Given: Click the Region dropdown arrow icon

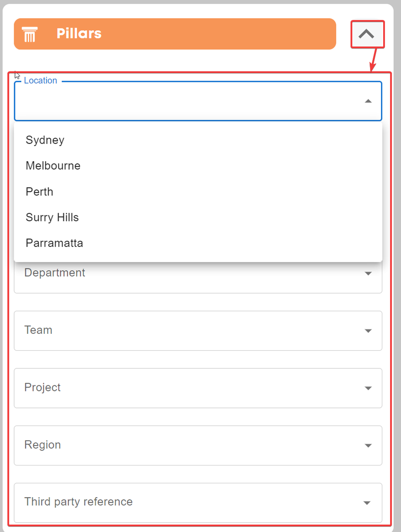Looking at the screenshot, I should [368, 445].
